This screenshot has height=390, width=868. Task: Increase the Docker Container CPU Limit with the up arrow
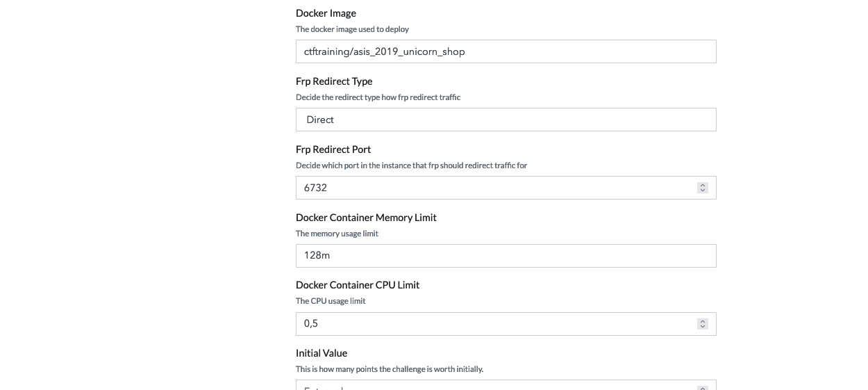tap(703, 321)
